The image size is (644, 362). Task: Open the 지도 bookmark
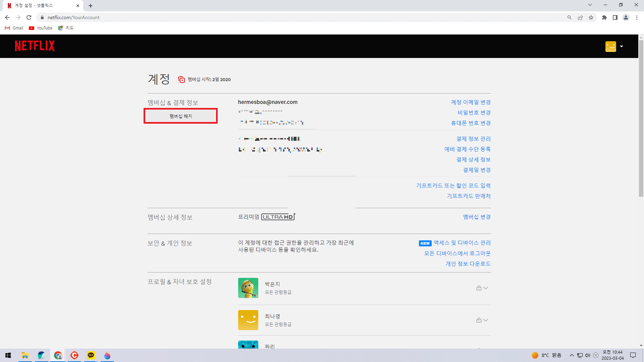pyautogui.click(x=66, y=28)
